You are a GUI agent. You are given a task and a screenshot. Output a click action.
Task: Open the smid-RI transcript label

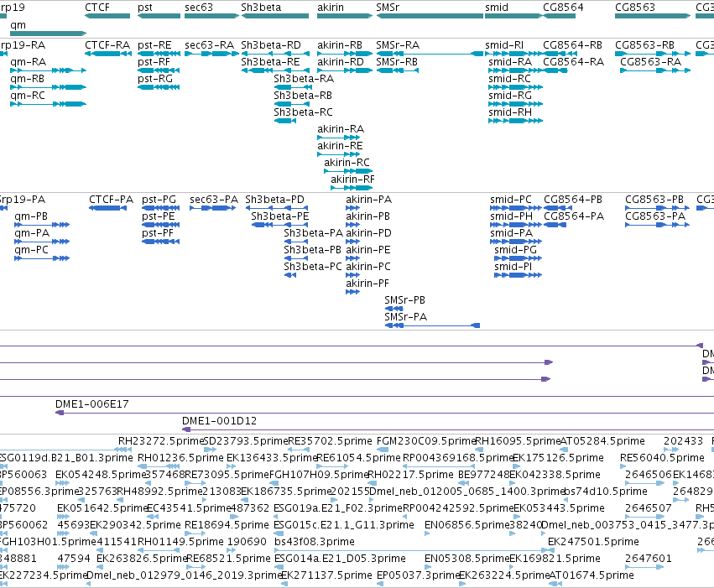(x=504, y=45)
